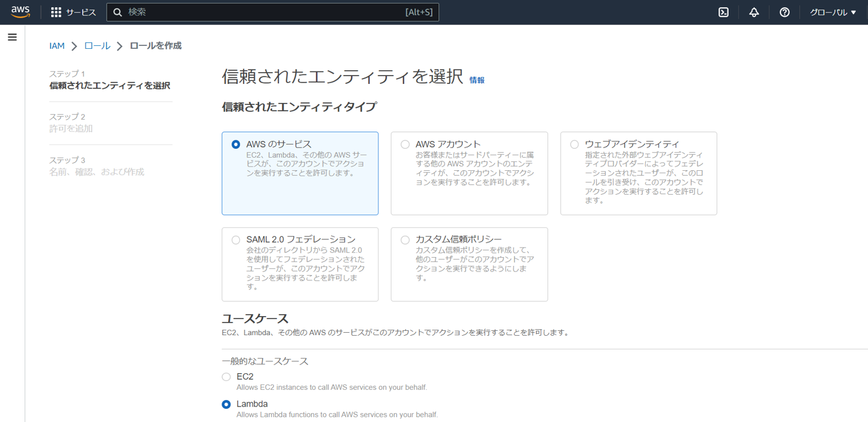Open the グローバル region dropdown
868x422 pixels.
[832, 12]
